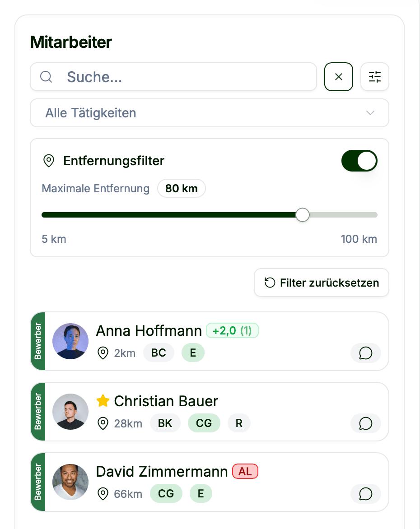Click the BC tag on Anna Hoffmann
The height and width of the screenshot is (529, 420).
159,353
